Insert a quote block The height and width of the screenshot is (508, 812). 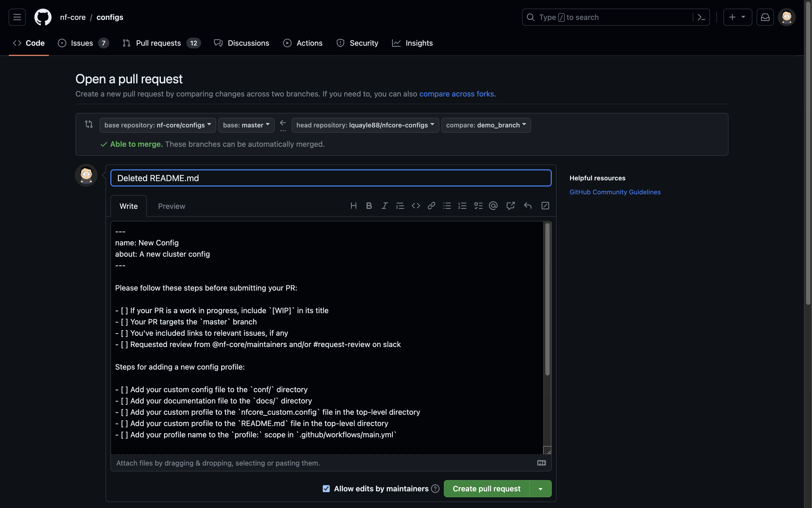[400, 206]
